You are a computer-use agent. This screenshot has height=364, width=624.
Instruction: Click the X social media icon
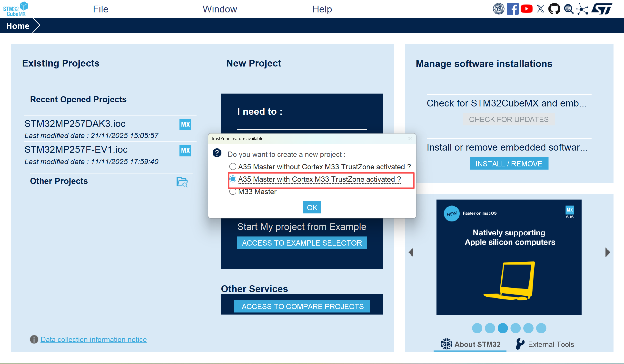(540, 9)
